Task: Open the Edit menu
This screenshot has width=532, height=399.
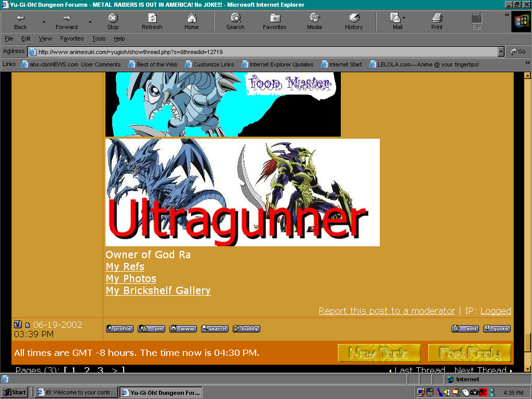Action: [x=26, y=38]
